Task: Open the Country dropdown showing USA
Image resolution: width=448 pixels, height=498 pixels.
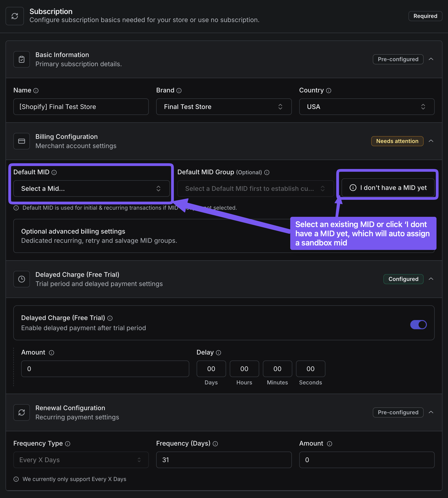Action: [x=367, y=107]
